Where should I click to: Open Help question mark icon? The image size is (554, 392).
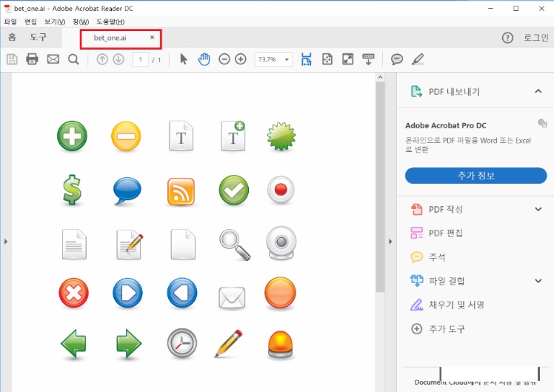tap(507, 38)
